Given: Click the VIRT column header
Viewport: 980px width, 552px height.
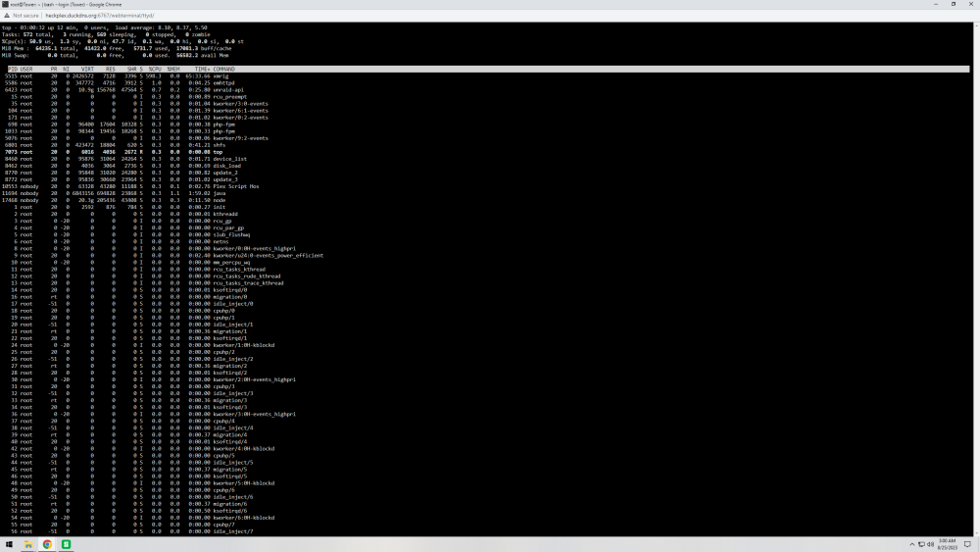Looking at the screenshot, I should click(87, 70).
